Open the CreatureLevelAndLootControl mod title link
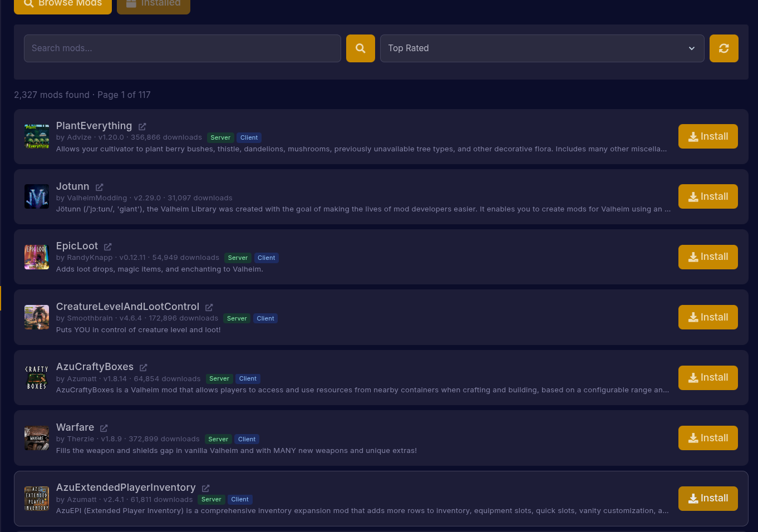758x532 pixels. click(127, 307)
